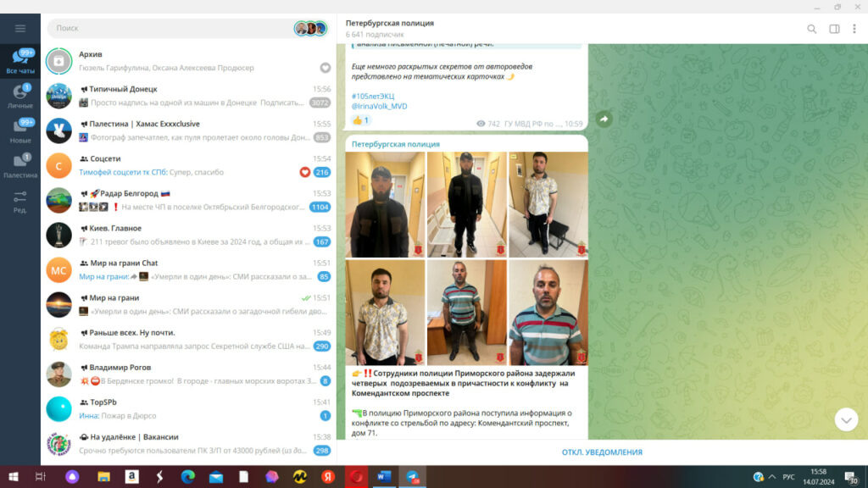Open stories avatars in search bar
868x488 pixels.
pyautogui.click(x=310, y=28)
